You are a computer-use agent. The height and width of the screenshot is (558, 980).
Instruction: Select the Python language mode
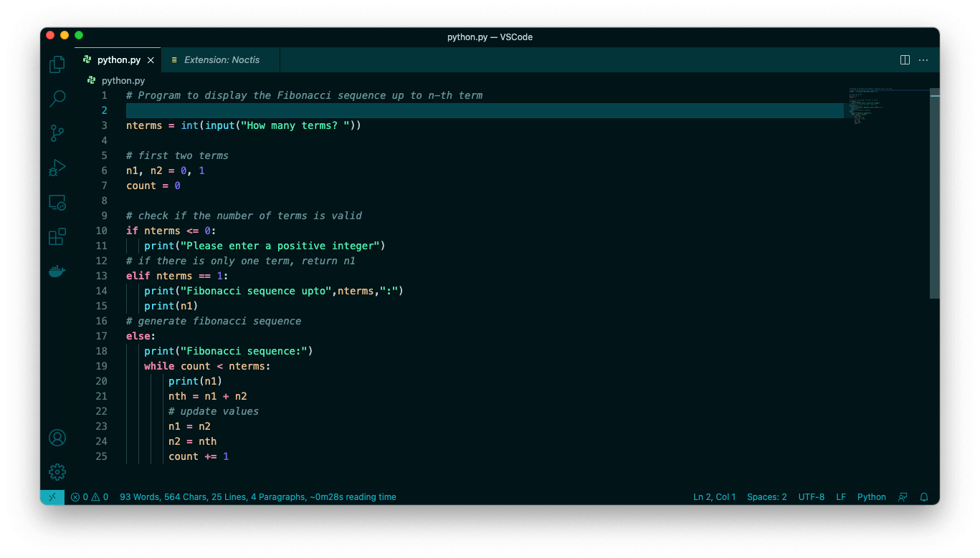click(x=871, y=496)
